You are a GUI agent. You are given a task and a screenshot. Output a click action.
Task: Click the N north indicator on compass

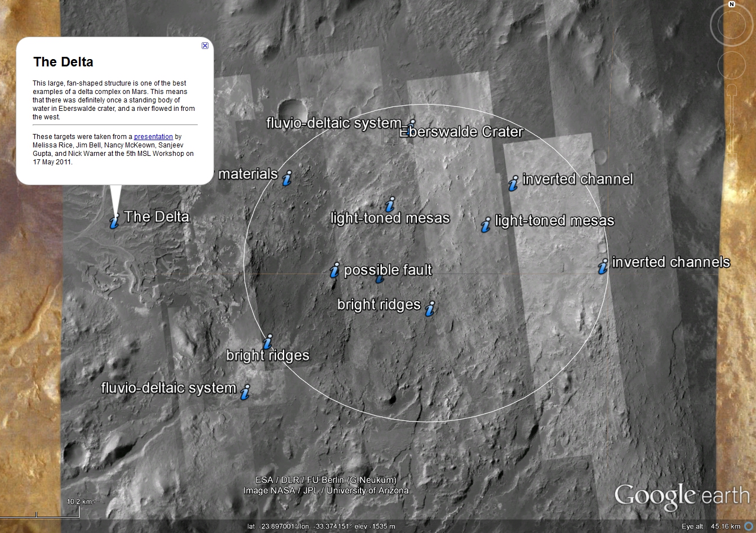(732, 5)
